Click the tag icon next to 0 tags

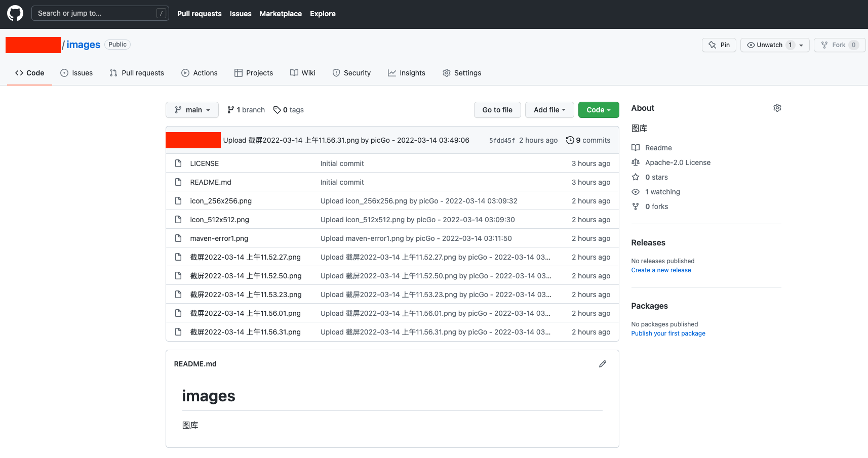[277, 110]
